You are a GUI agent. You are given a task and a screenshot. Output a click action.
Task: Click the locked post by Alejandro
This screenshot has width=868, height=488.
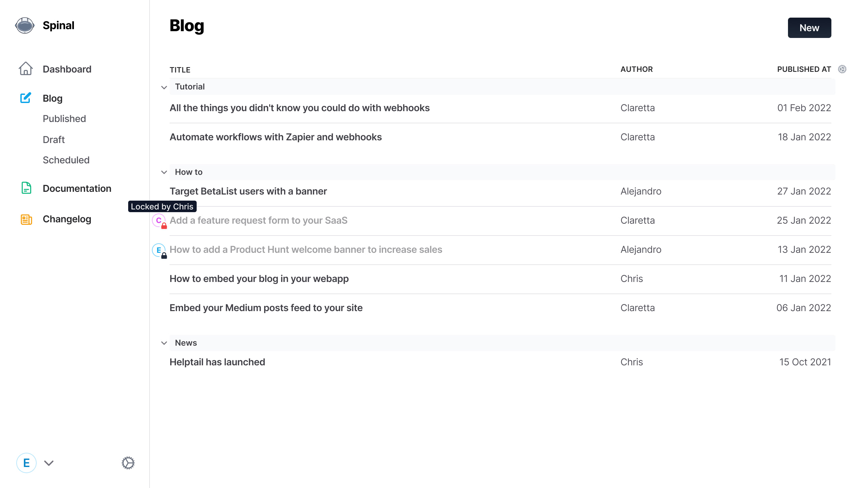tap(306, 249)
